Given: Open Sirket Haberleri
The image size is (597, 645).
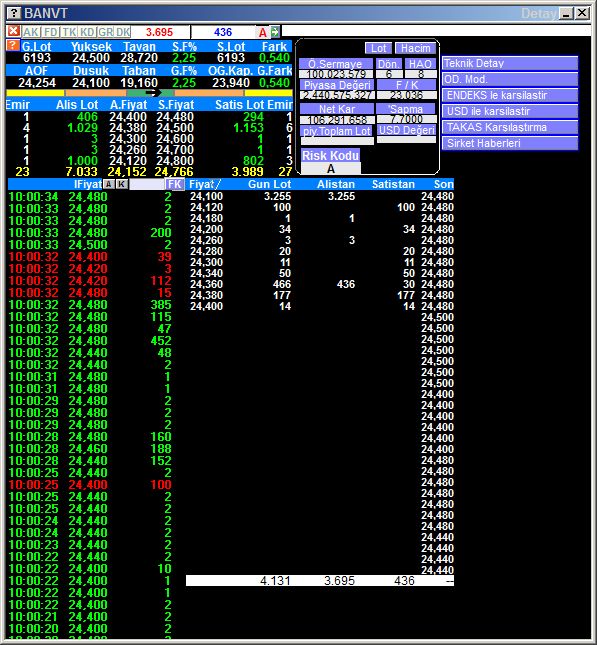Looking at the screenshot, I should click(510, 143).
